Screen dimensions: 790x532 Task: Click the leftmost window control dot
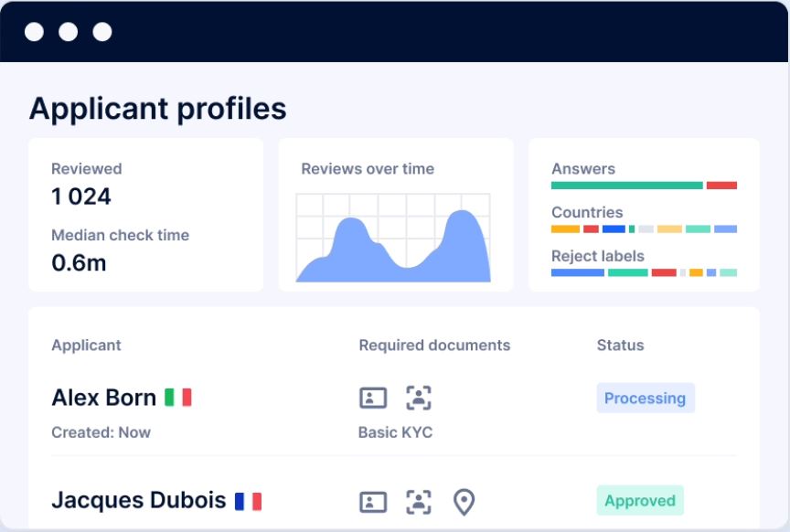click(x=36, y=31)
